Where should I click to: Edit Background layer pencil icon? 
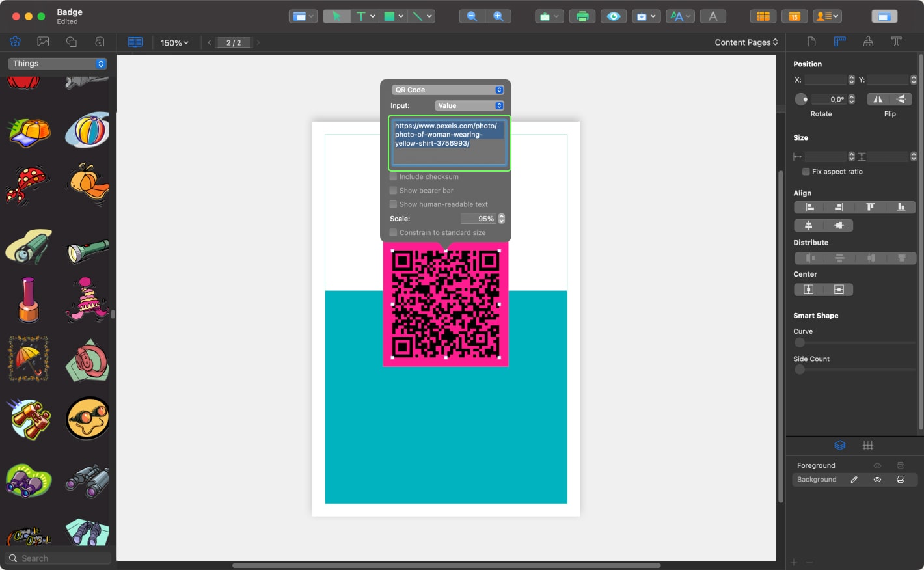854,480
